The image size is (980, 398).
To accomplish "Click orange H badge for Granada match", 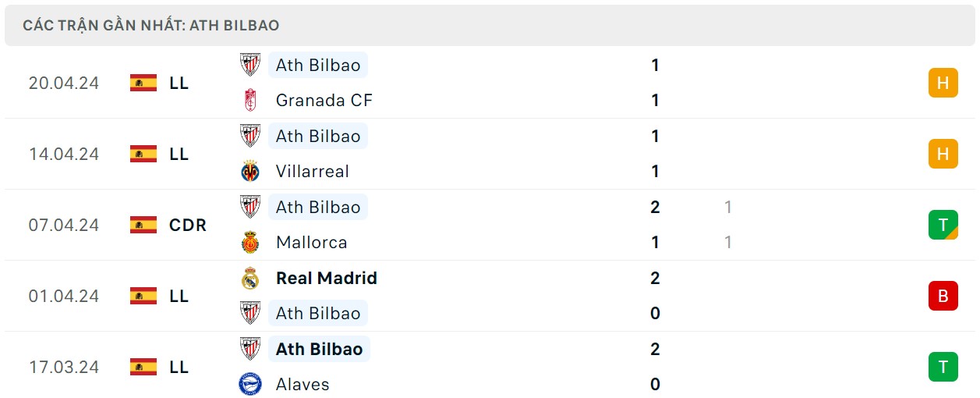I will tap(943, 83).
